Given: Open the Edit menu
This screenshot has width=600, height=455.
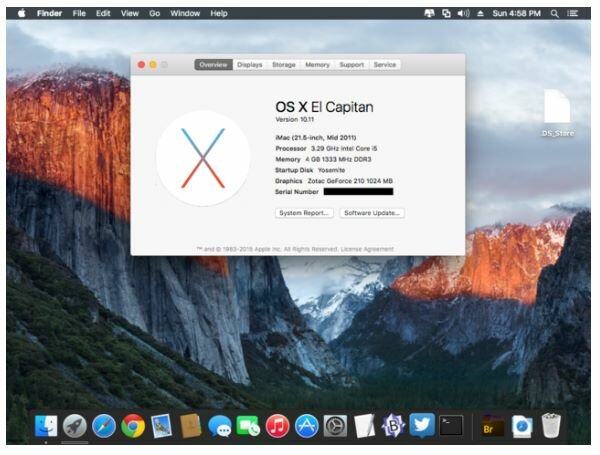Looking at the screenshot, I should click(x=103, y=13).
